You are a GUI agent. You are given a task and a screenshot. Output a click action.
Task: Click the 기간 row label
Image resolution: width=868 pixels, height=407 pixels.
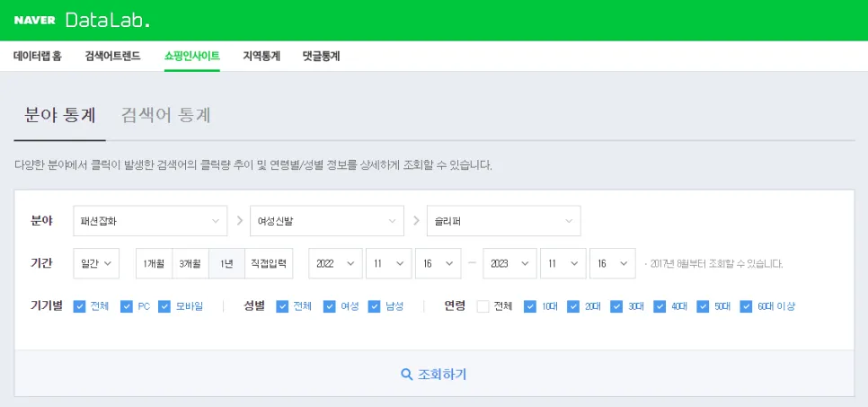click(41, 263)
